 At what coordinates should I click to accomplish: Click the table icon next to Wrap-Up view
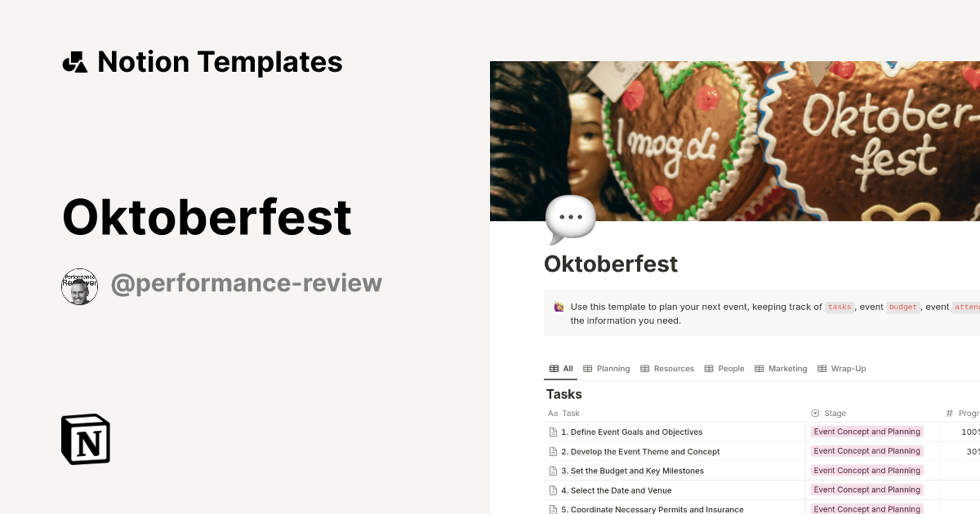tap(822, 368)
